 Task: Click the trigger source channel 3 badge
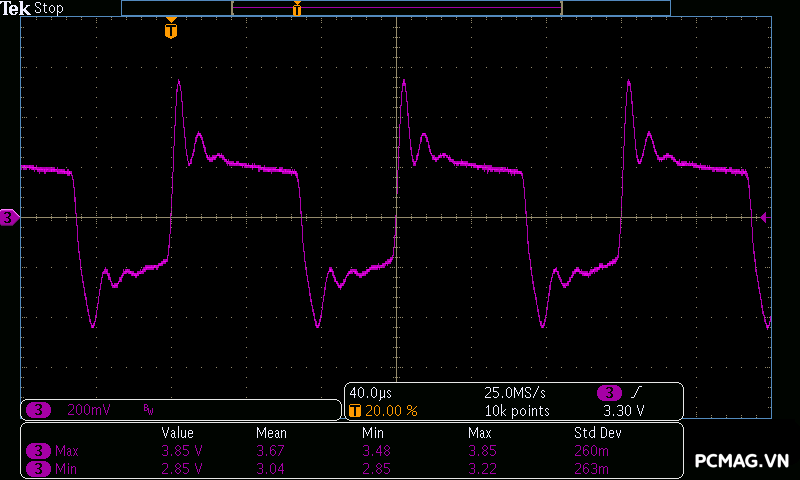[x=609, y=393]
